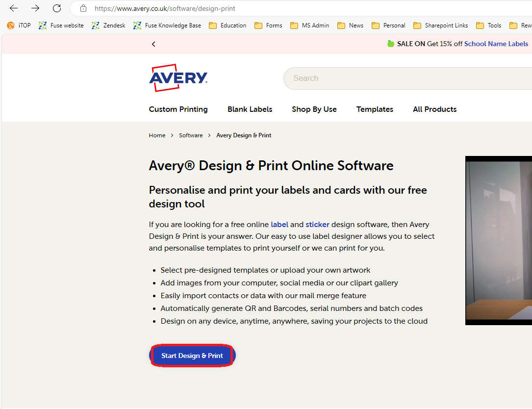Viewport: 532px width, 409px height.
Task: Open the Zendesk bookmark
Action: [108, 26]
